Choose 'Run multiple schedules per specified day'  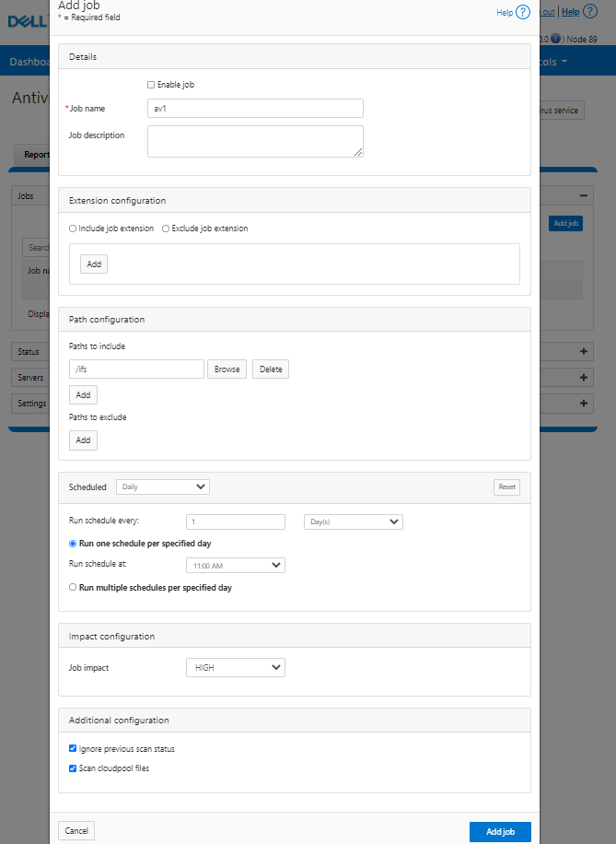point(74,587)
